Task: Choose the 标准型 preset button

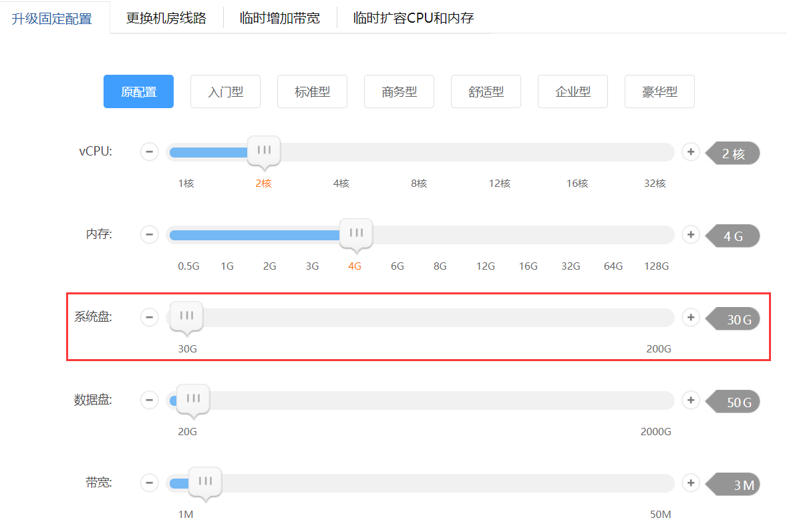Action: click(x=312, y=91)
